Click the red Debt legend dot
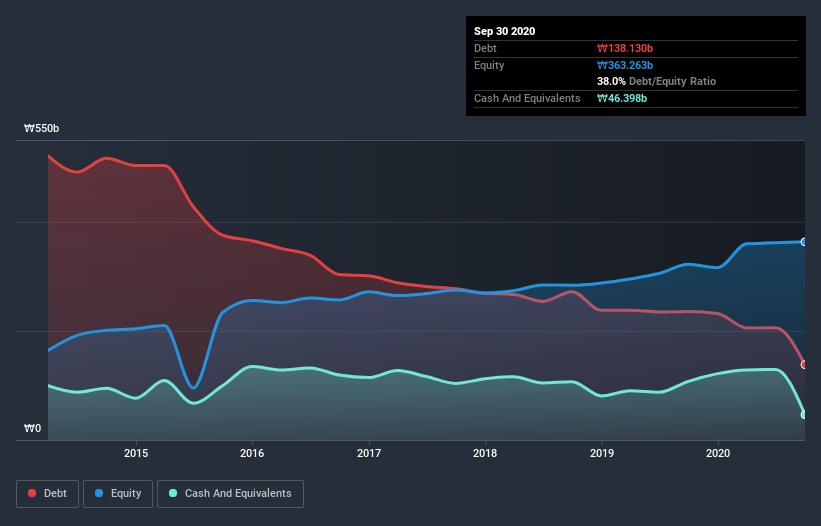The image size is (821, 526). (x=32, y=493)
